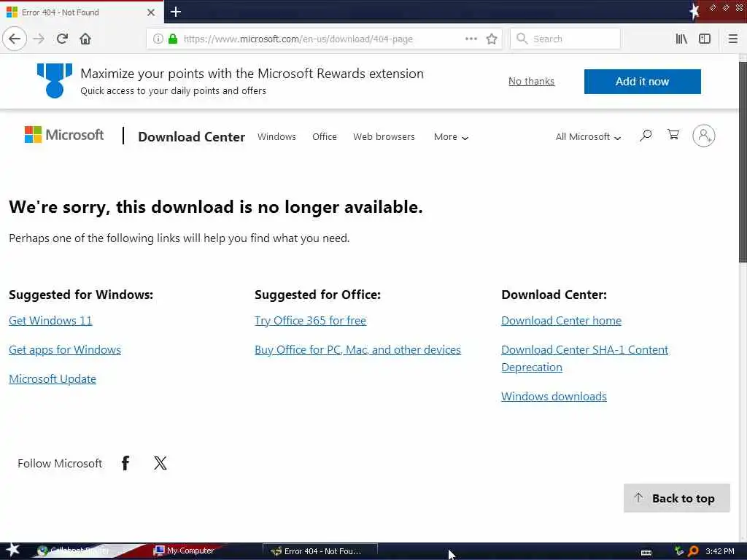Screen dimensions: 747x560
Task: Expand the All Microsoft dropdown
Action: click(x=589, y=136)
